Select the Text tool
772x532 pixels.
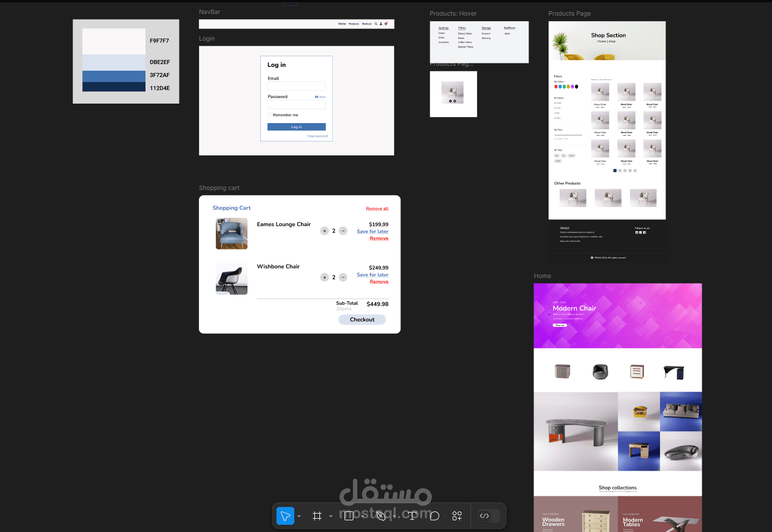pyautogui.click(x=412, y=516)
